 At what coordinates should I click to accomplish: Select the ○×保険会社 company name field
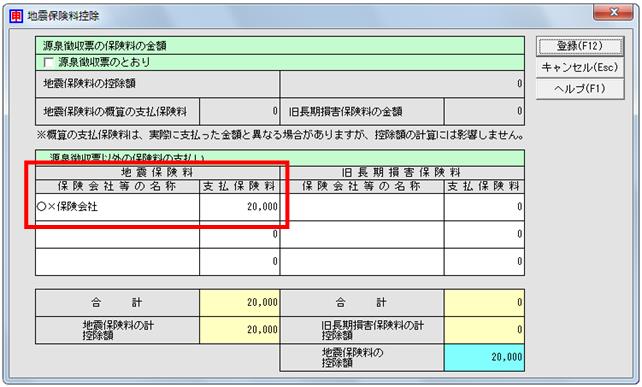pyautogui.click(x=118, y=207)
